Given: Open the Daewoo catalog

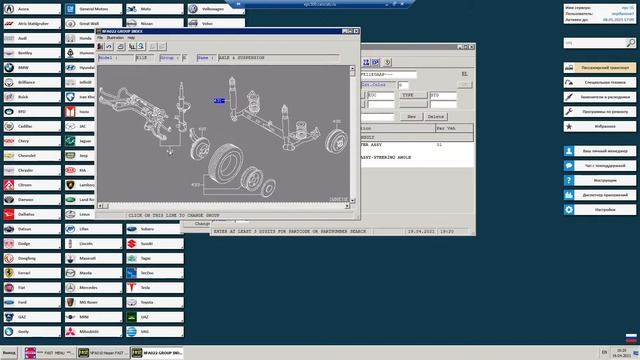Looking at the screenshot, I should coord(32,200).
